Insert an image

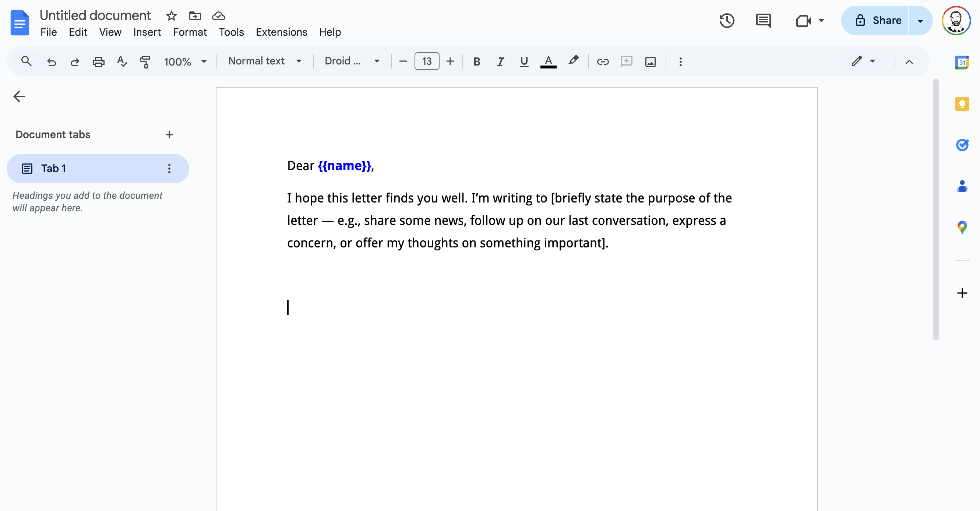[x=650, y=61]
